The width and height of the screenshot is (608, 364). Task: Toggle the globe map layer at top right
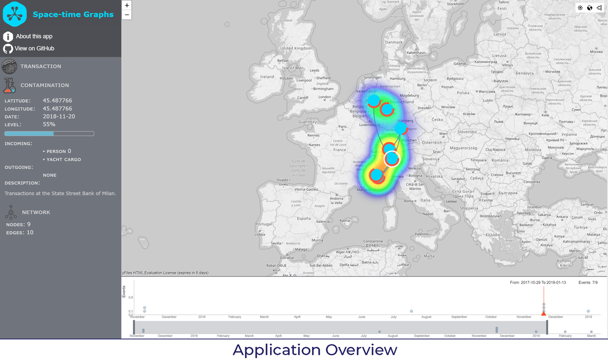point(591,8)
